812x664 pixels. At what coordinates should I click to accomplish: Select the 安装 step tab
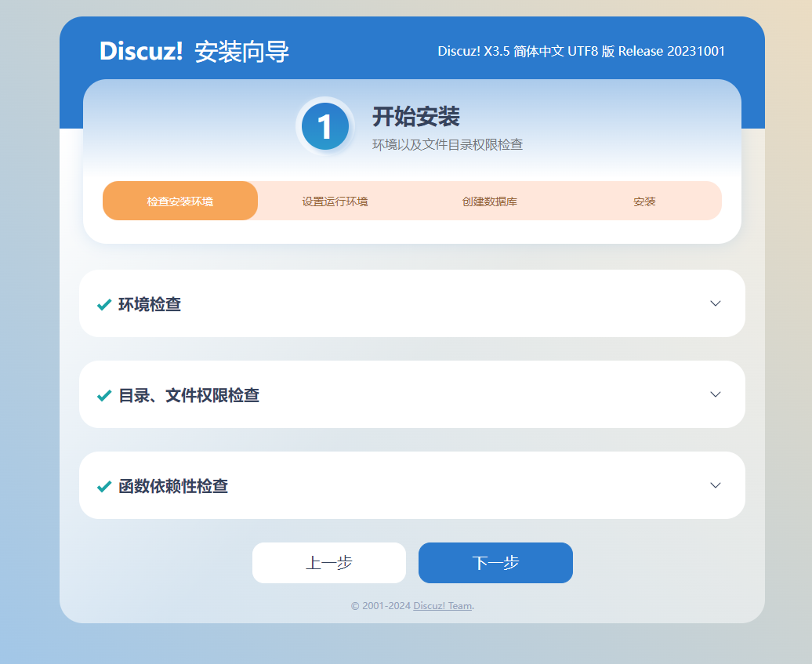(x=644, y=201)
